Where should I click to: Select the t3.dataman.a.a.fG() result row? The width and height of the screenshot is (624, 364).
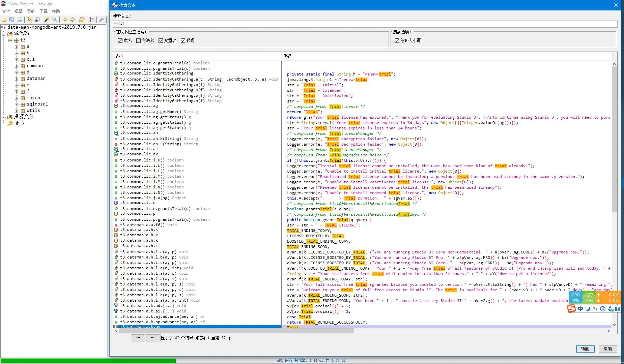pos(197,225)
